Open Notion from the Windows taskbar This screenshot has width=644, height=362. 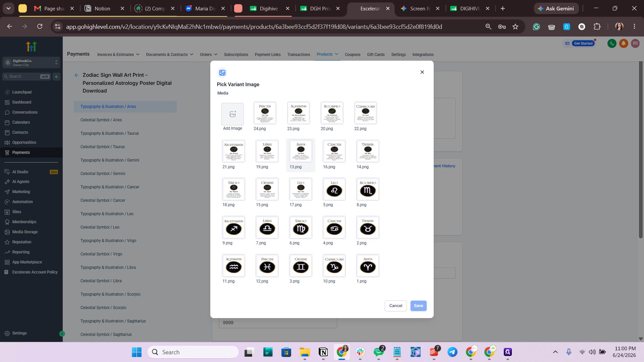[x=323, y=352]
